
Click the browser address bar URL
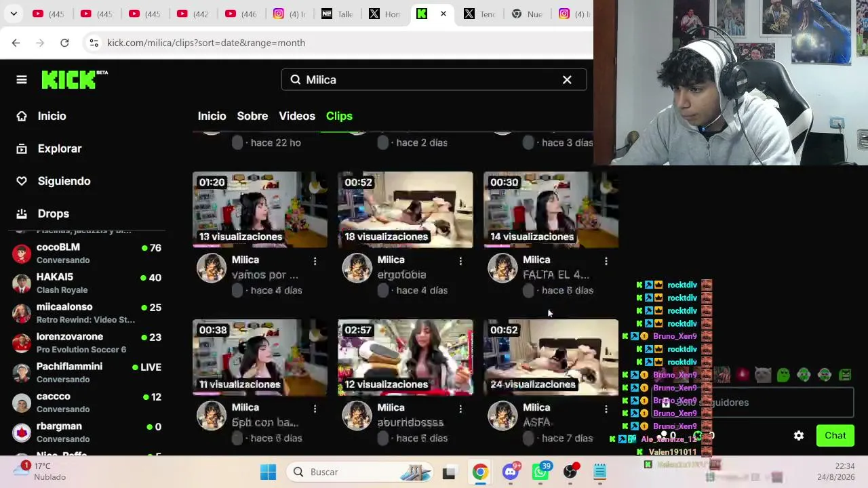point(206,43)
